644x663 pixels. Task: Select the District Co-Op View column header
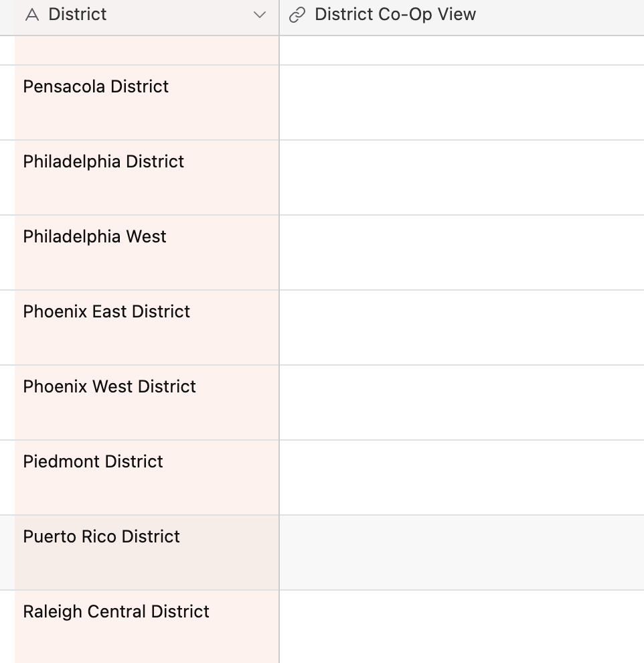click(462, 17)
